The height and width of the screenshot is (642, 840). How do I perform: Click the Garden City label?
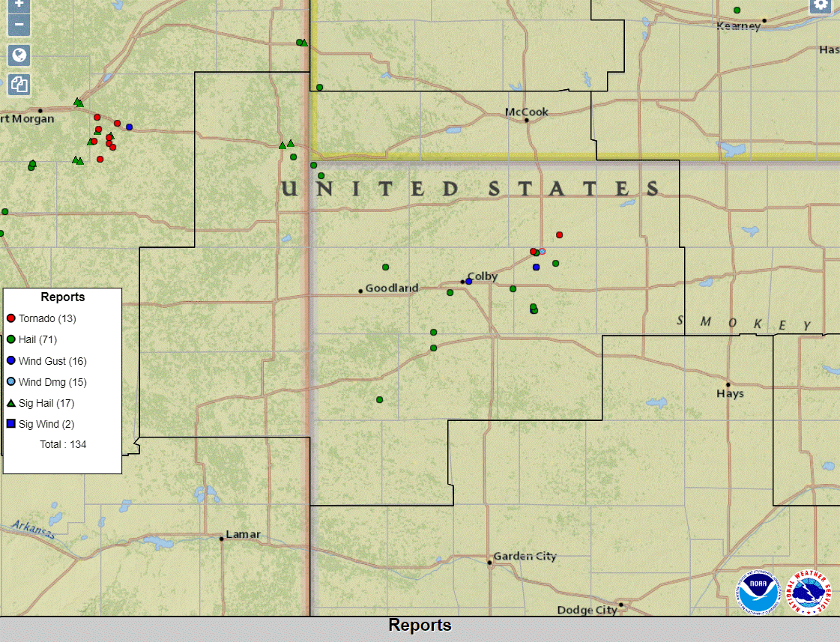click(525, 557)
